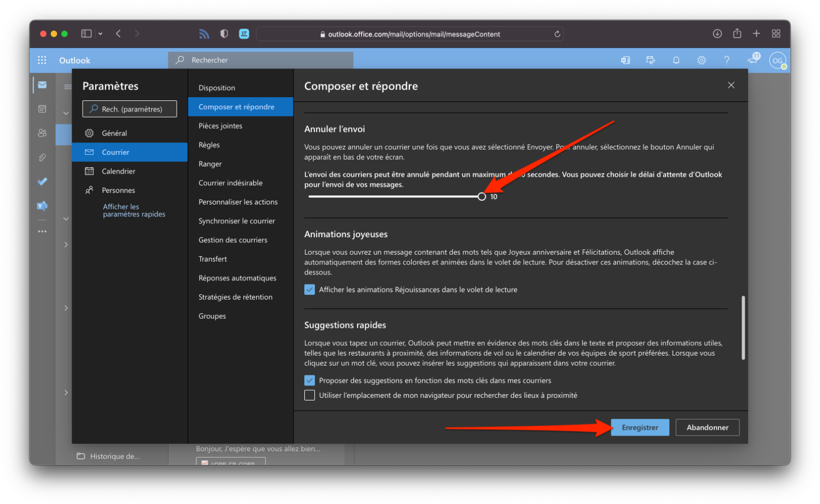This screenshot has width=820, height=504.
Task: Click the settings pane vertical scrollbar
Action: coord(743,328)
